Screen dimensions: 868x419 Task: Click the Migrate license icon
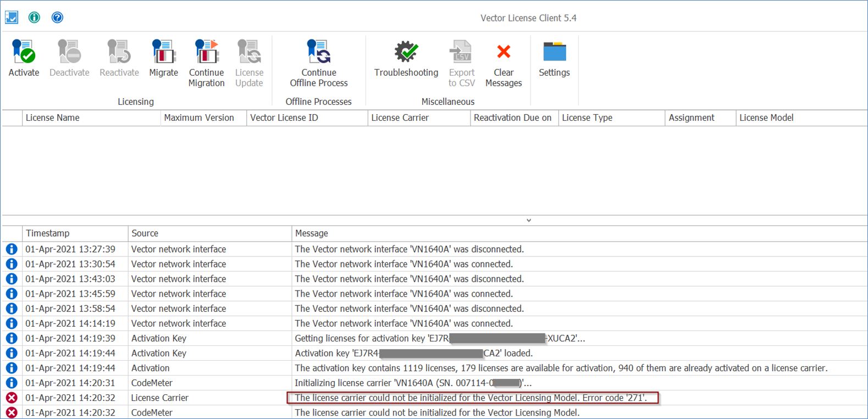[163, 52]
